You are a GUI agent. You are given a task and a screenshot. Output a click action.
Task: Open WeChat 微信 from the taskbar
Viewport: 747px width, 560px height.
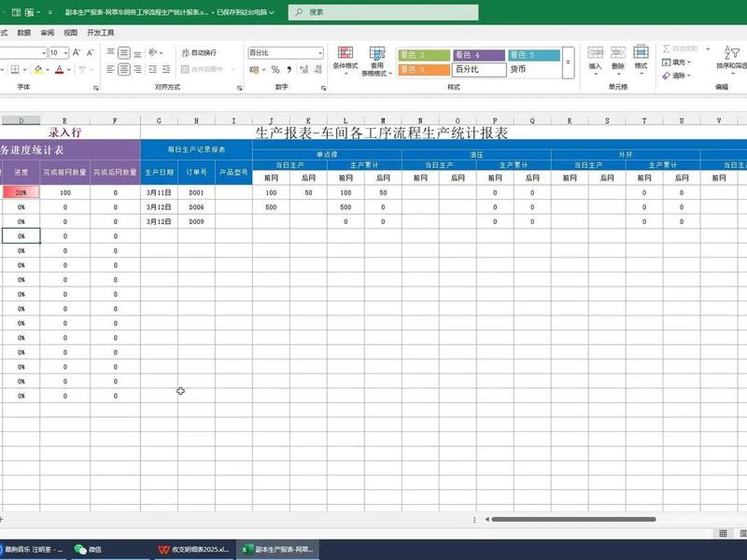pyautogui.click(x=88, y=549)
